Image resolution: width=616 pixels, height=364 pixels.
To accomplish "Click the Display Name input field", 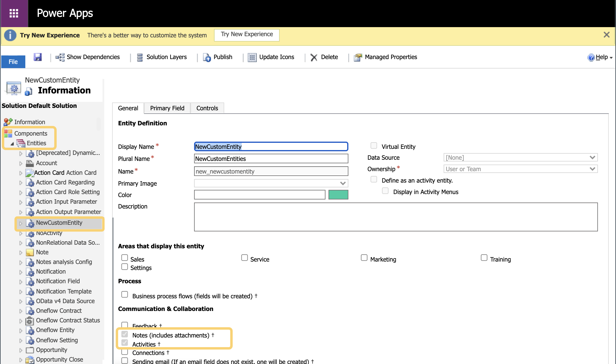I will (271, 146).
